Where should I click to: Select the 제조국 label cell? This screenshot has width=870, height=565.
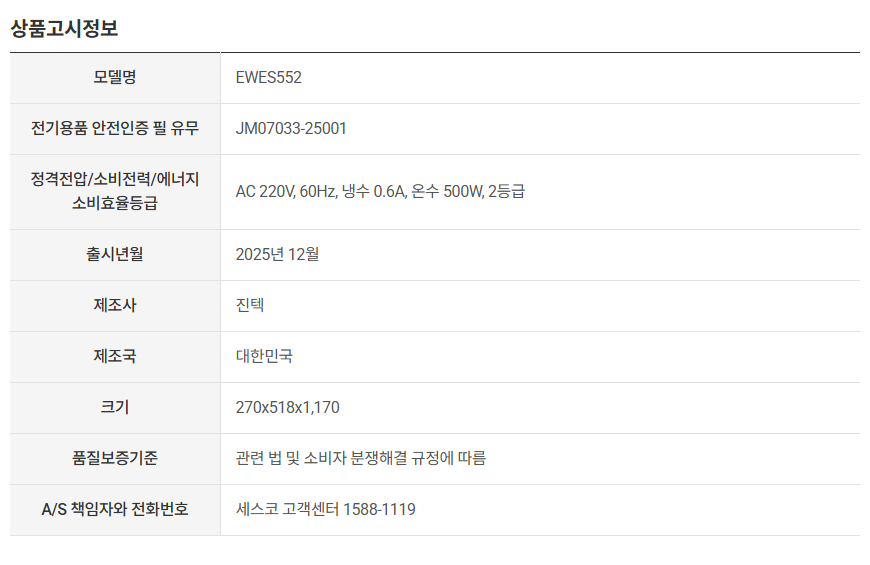tap(115, 357)
